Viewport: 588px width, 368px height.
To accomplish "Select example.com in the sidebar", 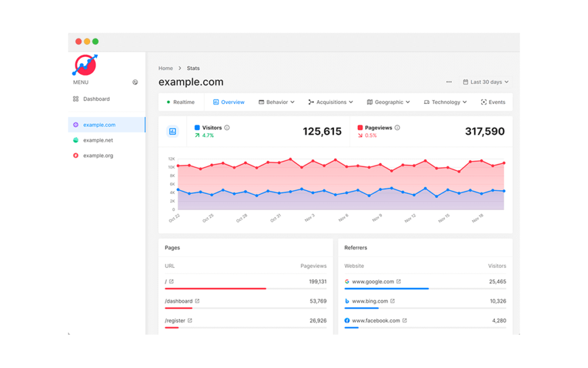I will point(106,125).
